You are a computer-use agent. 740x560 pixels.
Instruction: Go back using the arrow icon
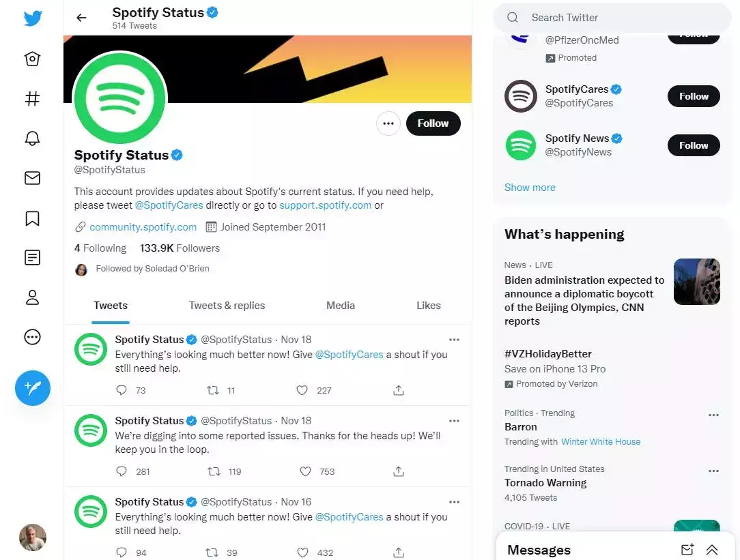click(x=81, y=18)
